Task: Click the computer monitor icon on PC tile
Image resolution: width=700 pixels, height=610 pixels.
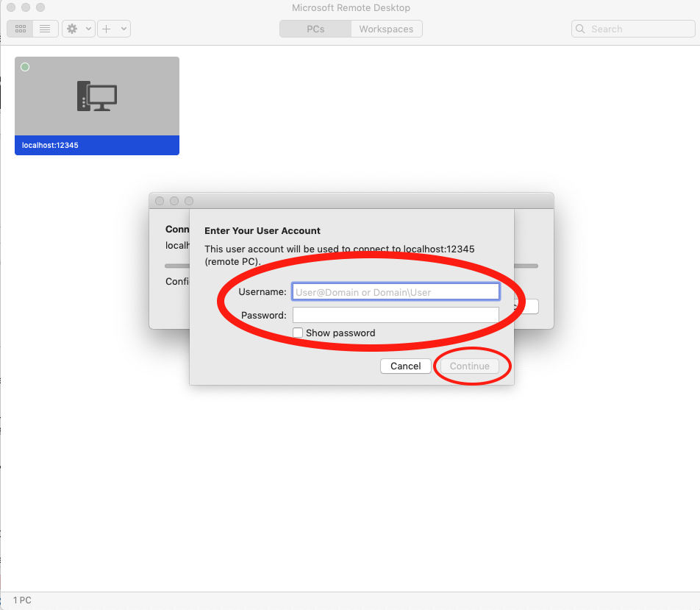Action: [97, 96]
